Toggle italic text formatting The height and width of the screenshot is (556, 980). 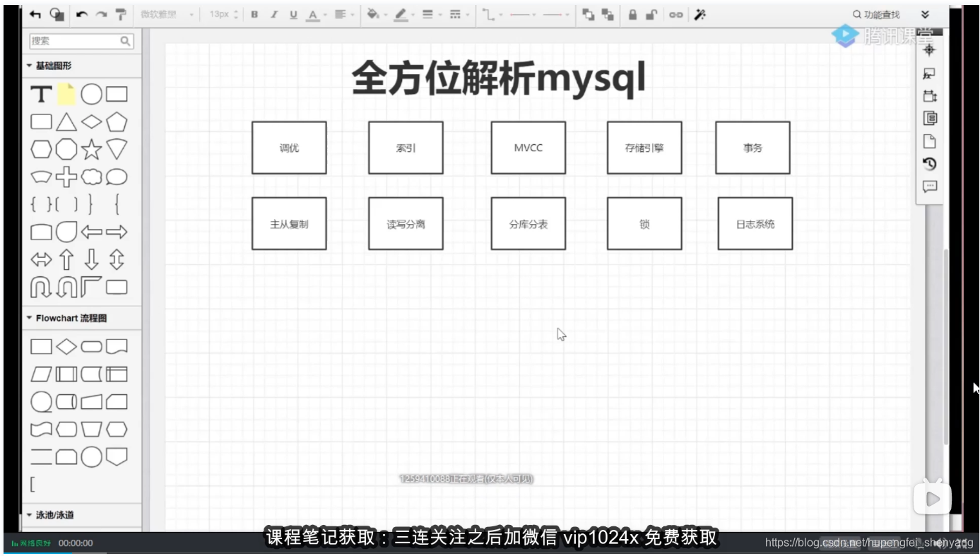tap(273, 13)
